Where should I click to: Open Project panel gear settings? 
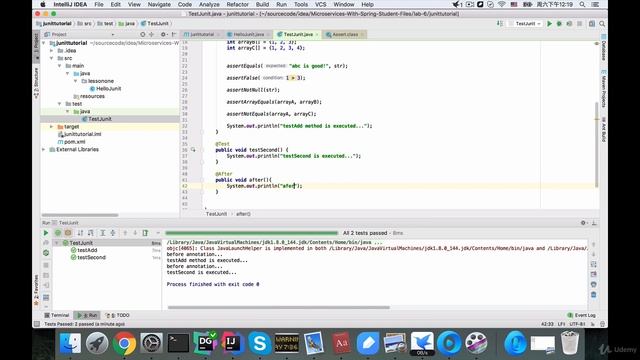tap(163, 35)
